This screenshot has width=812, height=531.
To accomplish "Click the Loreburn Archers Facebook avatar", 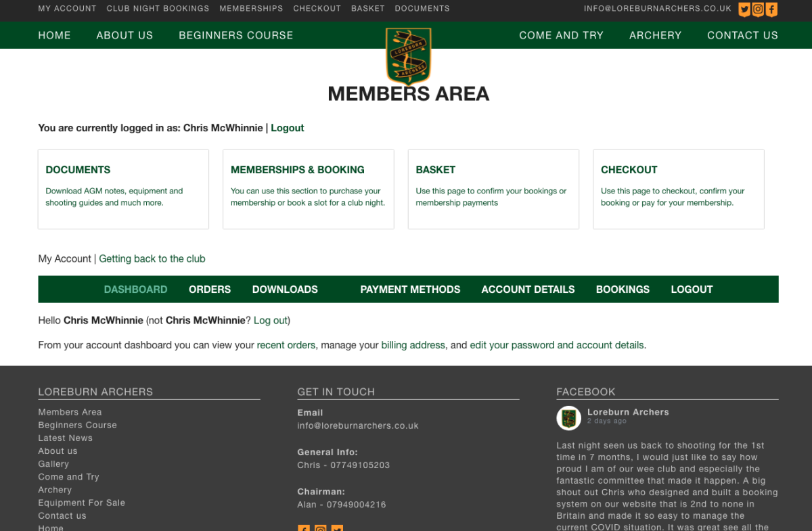I will pyautogui.click(x=568, y=418).
